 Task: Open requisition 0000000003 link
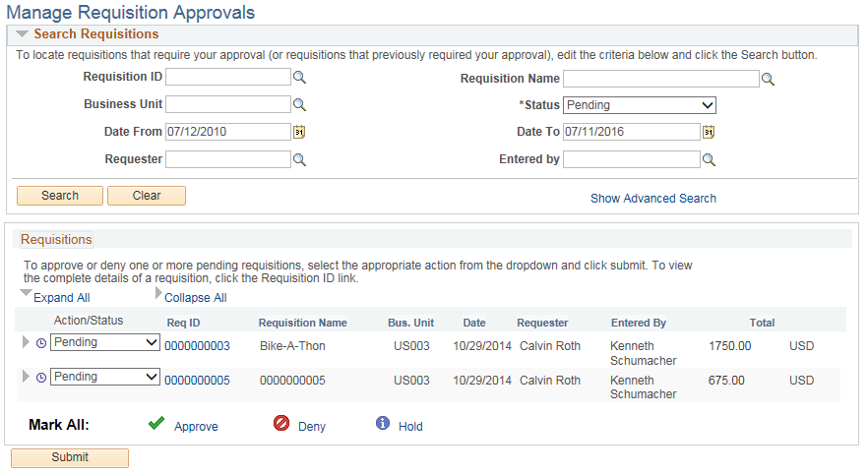pyautogui.click(x=197, y=346)
